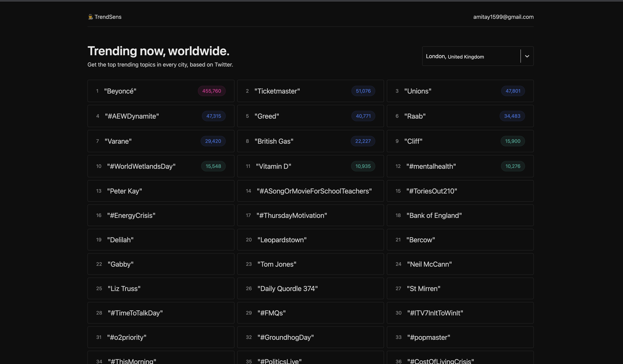
Task: Select the "Raab" trend card
Action: [460, 116]
